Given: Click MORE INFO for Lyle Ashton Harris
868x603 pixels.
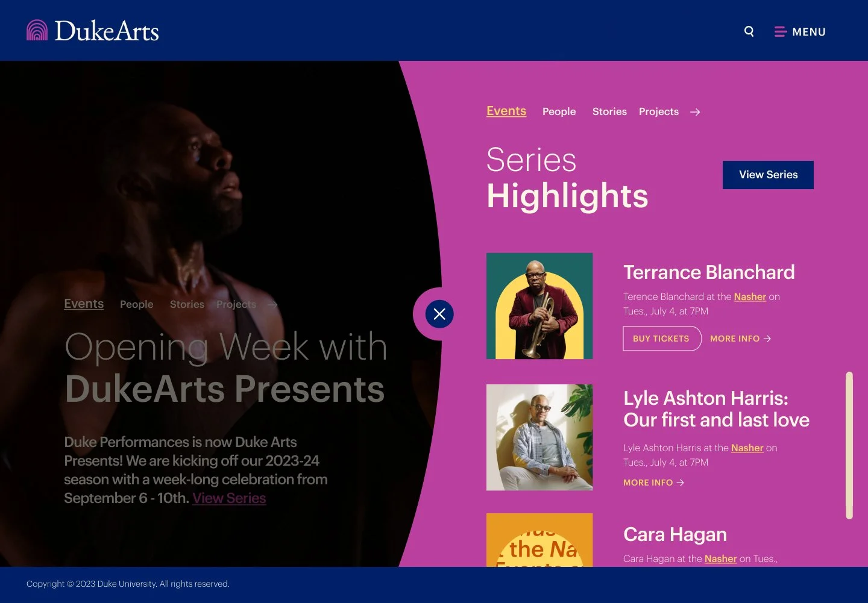Looking at the screenshot, I should 653,483.
